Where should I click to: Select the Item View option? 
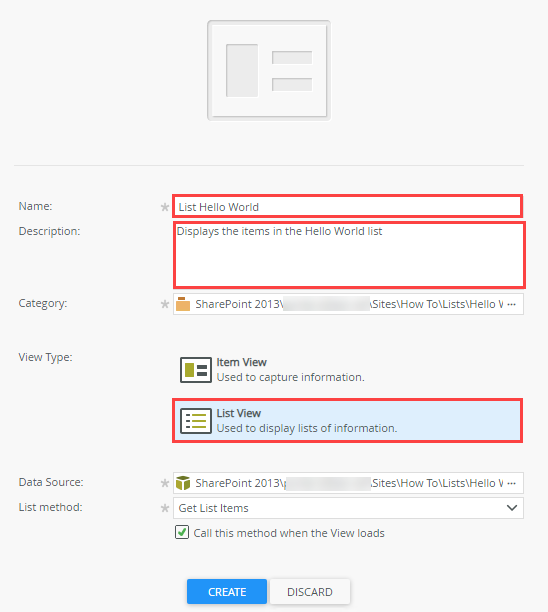(347, 370)
